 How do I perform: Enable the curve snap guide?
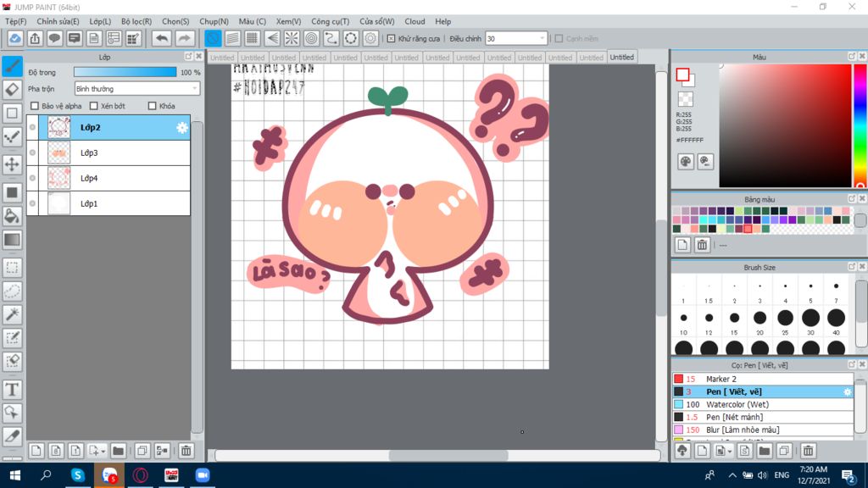[331, 38]
